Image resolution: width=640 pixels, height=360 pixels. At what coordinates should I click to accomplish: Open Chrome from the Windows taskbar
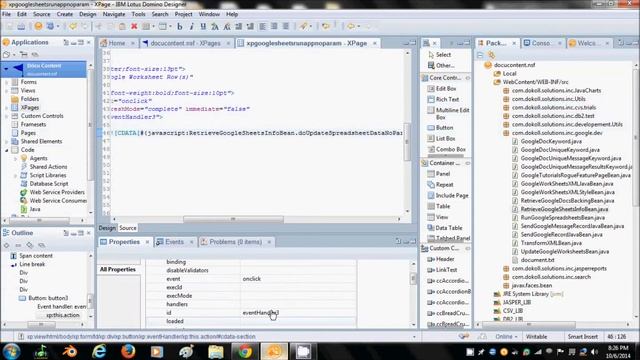point(245,351)
